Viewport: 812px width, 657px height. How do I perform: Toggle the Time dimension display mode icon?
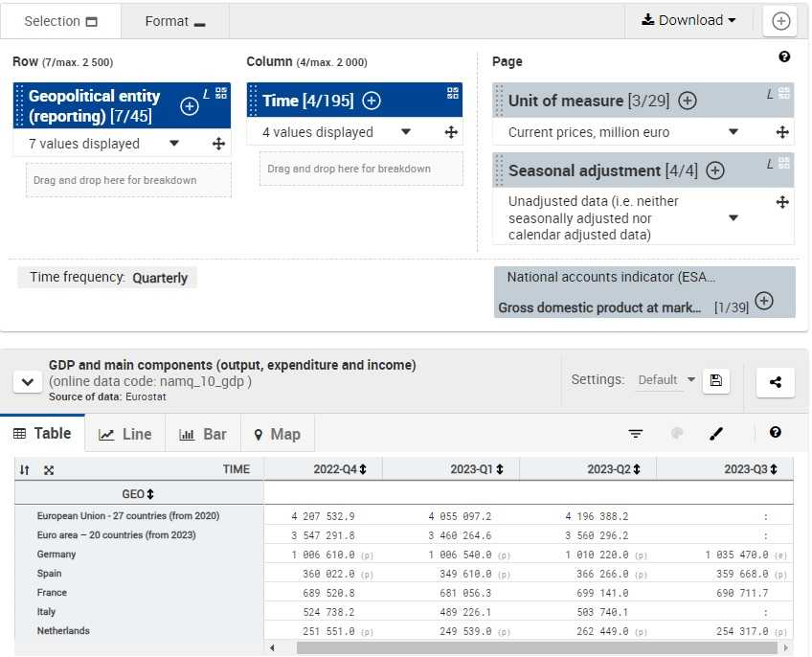coord(453,93)
